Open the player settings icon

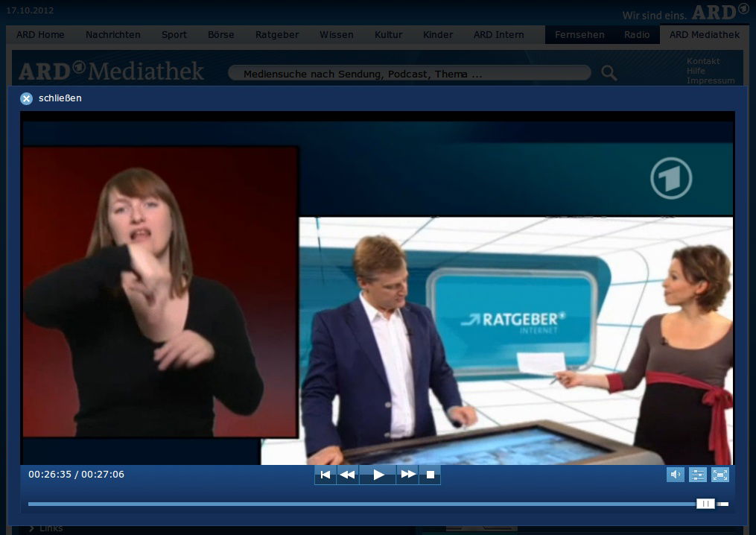pyautogui.click(x=698, y=475)
